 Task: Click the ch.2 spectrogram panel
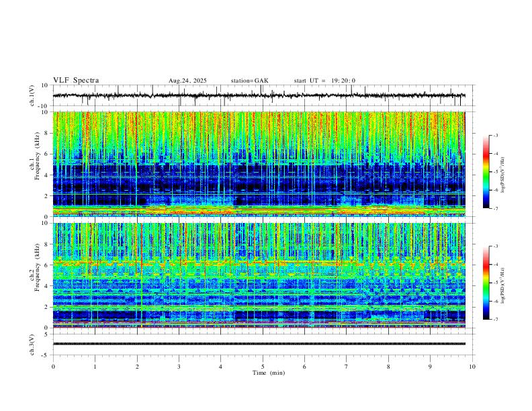point(259,275)
